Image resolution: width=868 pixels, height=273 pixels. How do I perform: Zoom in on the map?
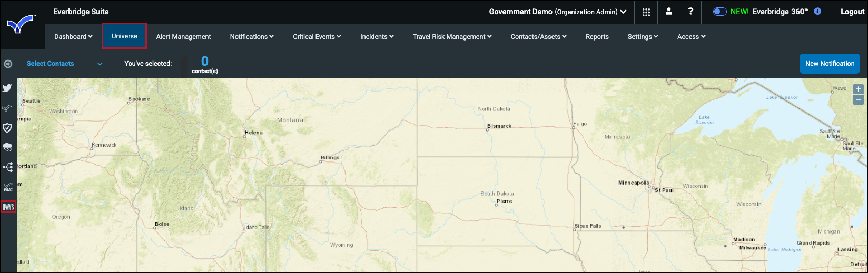point(859,89)
